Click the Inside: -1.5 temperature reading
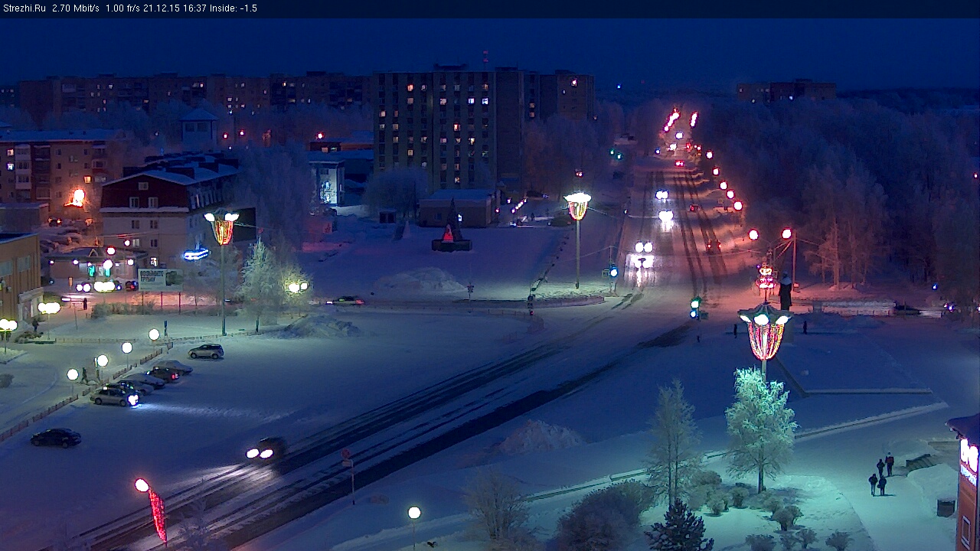The height and width of the screenshot is (551, 980). point(234,8)
